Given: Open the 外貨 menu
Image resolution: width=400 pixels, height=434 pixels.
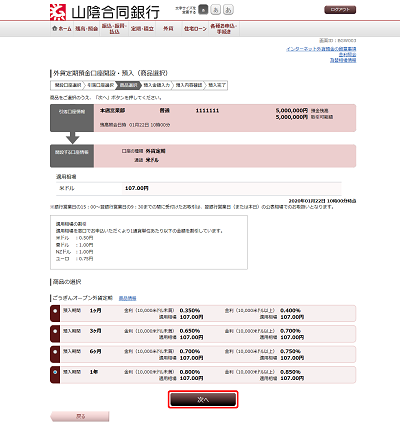Looking at the screenshot, I should pos(168,29).
